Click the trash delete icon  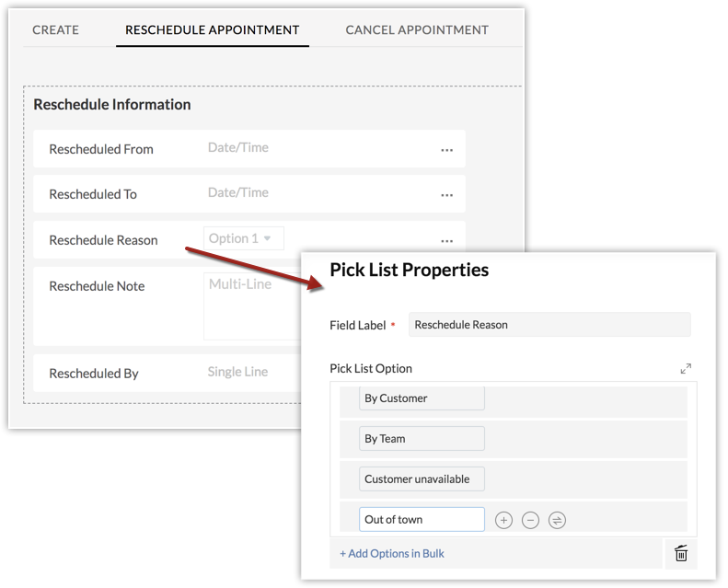click(x=681, y=553)
